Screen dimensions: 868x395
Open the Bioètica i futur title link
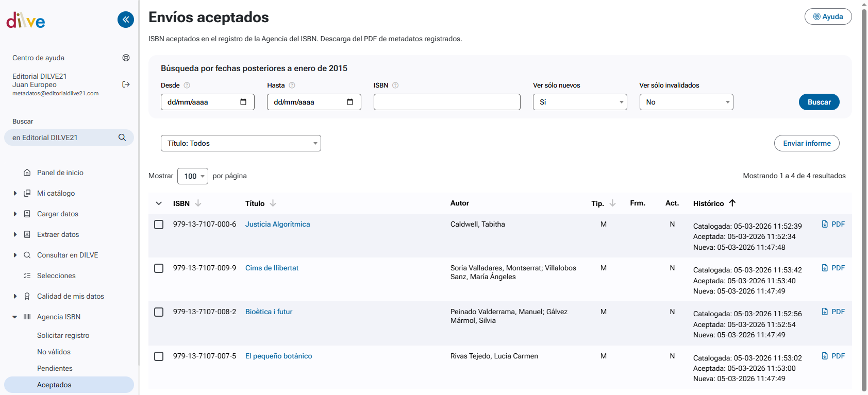tap(269, 312)
